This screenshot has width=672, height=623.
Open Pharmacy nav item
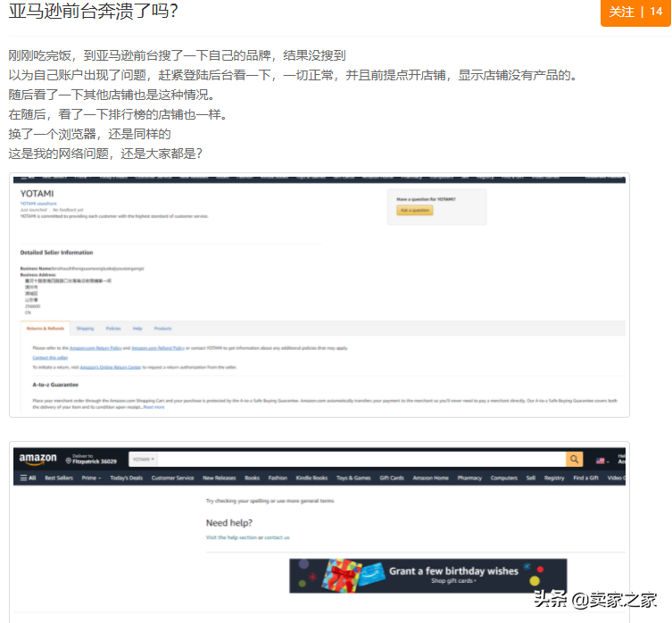point(469,478)
